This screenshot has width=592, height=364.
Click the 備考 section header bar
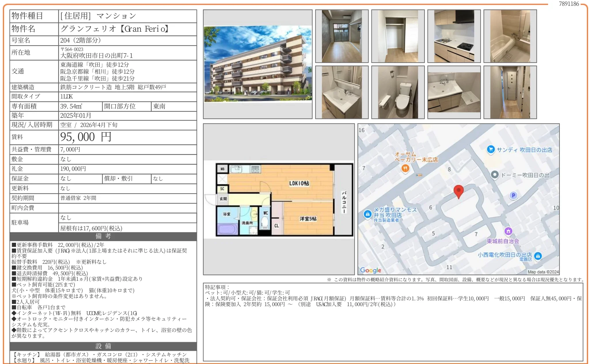coord(103,236)
